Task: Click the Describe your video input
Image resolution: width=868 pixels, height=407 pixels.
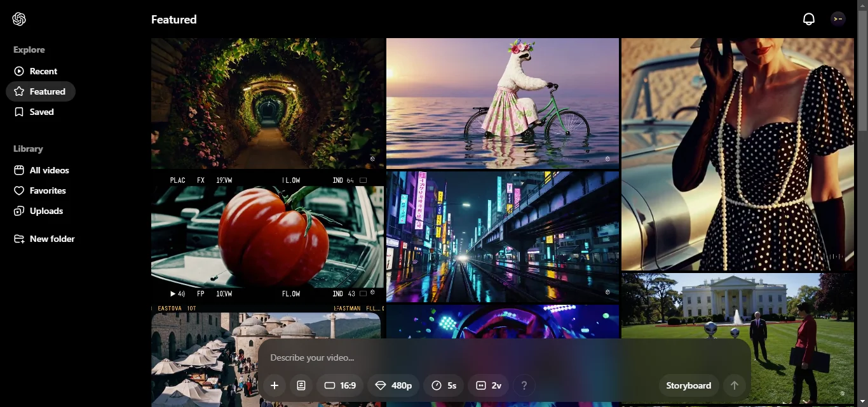Action: (x=504, y=357)
